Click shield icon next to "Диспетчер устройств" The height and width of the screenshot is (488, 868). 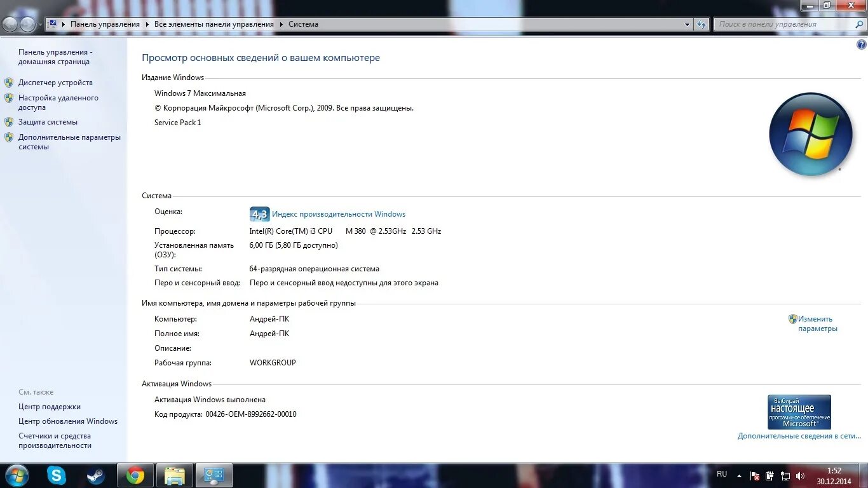(x=9, y=83)
